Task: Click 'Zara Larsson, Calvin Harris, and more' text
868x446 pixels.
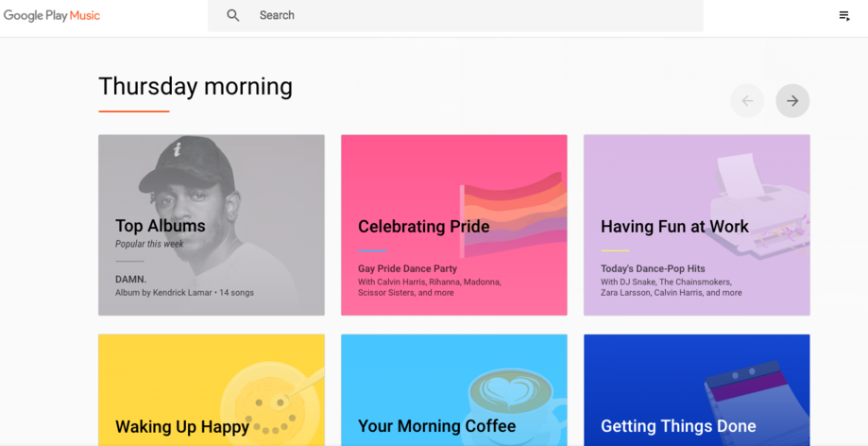Action: point(671,293)
